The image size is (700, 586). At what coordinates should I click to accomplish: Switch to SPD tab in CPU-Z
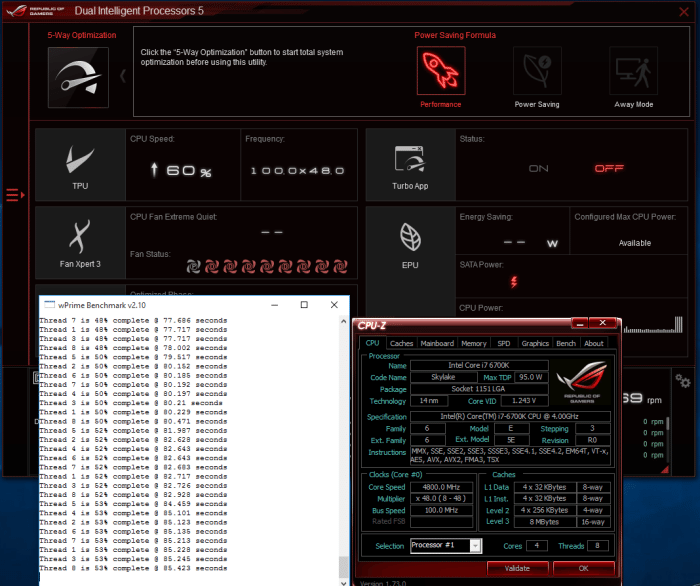[x=504, y=343]
